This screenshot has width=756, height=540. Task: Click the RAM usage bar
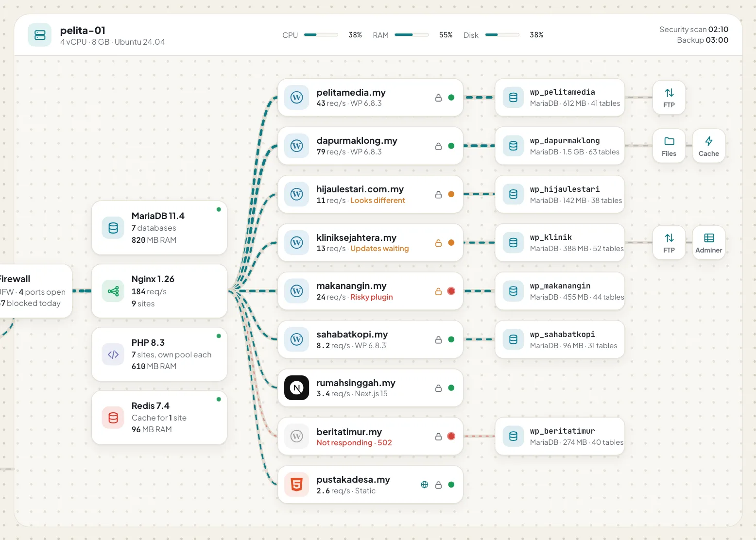412,35
